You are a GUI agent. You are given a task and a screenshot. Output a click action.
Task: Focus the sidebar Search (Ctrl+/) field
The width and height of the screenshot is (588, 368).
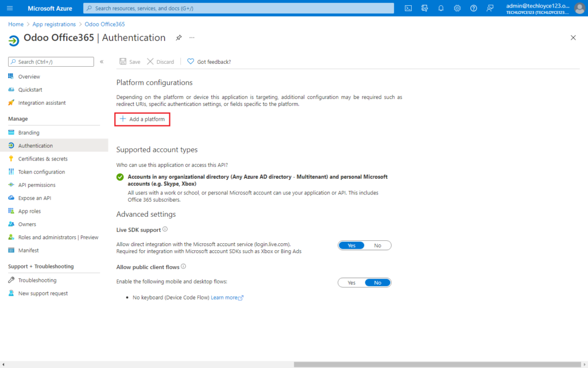pos(51,62)
